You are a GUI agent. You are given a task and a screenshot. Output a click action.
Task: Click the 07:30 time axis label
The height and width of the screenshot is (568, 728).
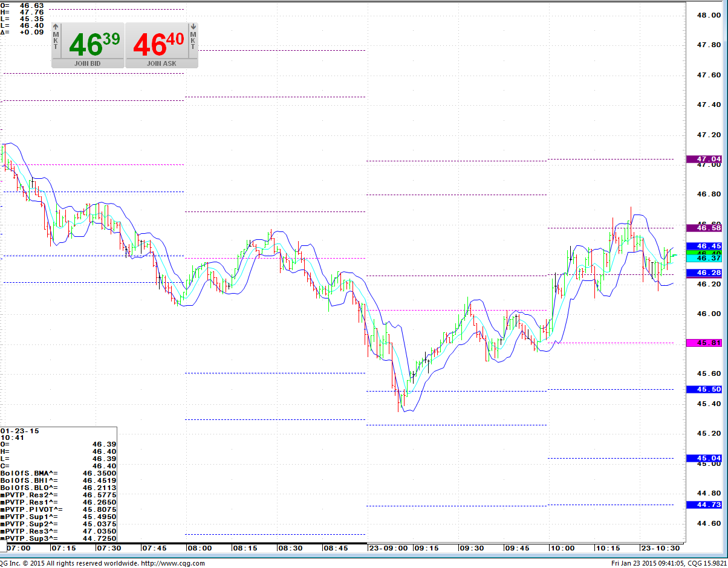(109, 548)
